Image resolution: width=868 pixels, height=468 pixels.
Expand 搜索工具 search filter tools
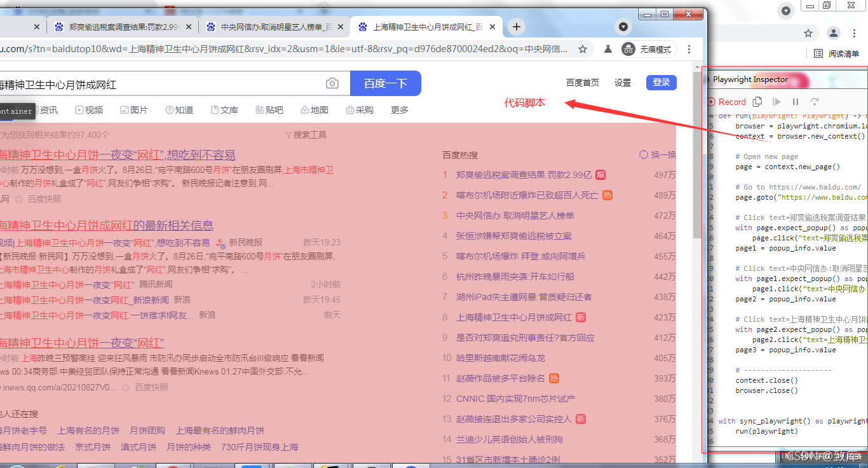point(306,135)
